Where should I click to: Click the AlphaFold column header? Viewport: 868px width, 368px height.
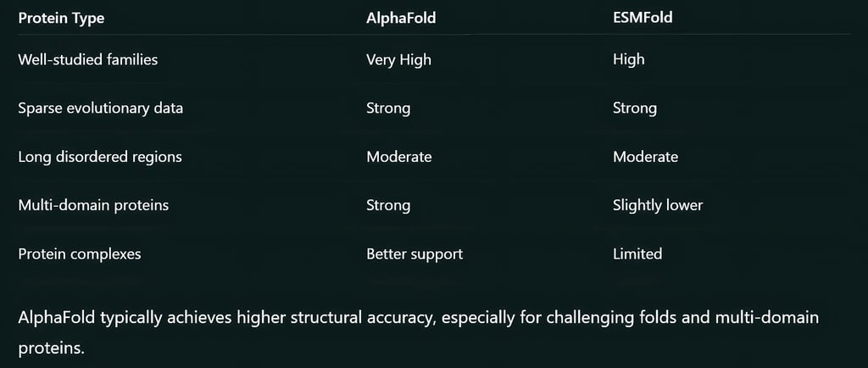coord(401,18)
